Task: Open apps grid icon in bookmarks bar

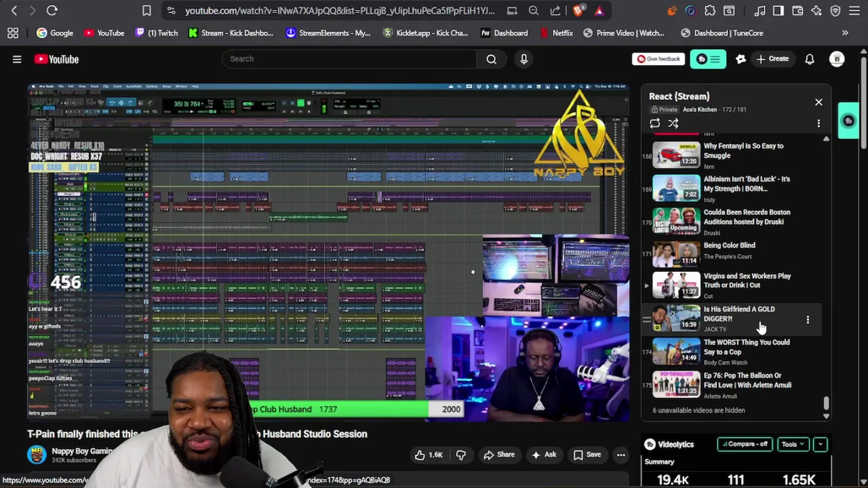Action: coord(13,33)
